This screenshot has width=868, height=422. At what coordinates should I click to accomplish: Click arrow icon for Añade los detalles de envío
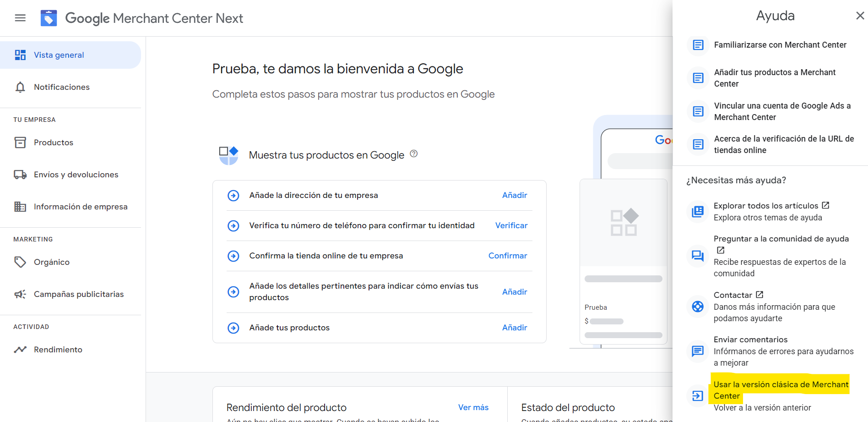point(233,292)
